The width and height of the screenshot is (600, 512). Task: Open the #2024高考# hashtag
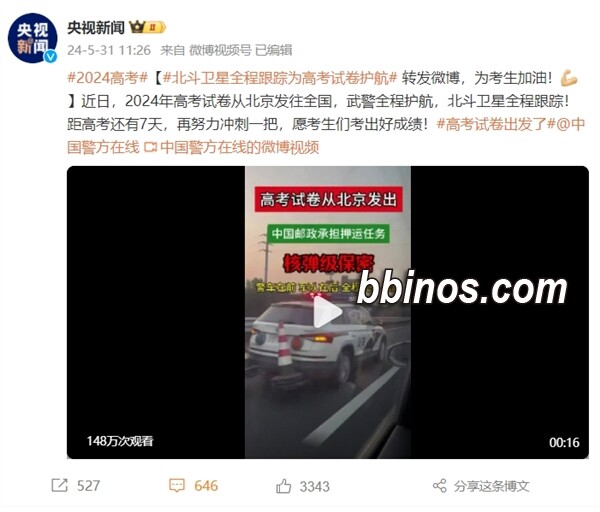tap(108, 78)
